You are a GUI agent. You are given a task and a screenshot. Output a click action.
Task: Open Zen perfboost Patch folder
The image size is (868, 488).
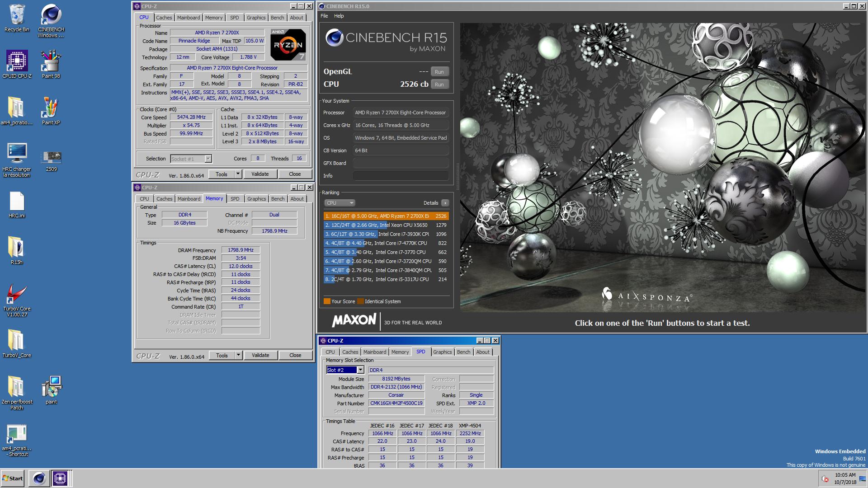pos(17,393)
